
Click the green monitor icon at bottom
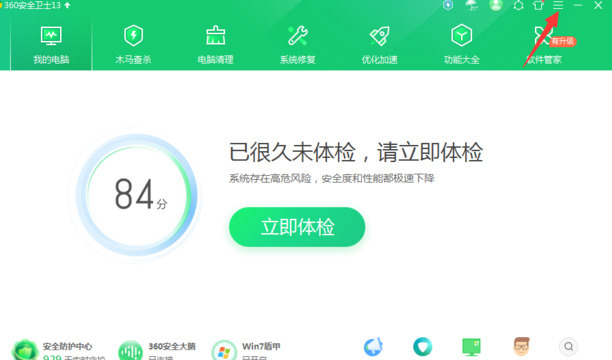click(471, 347)
